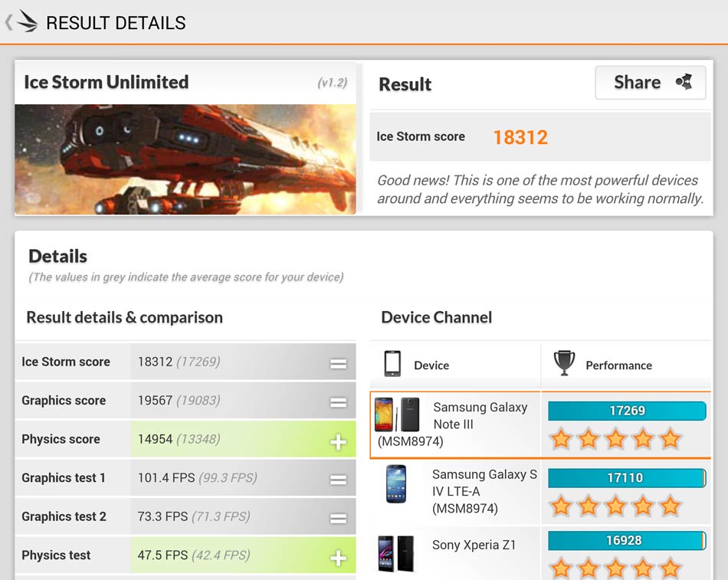This screenshot has height=580, width=728.
Task: Open Samsung Galaxy Note III device entry
Action: tap(456, 424)
